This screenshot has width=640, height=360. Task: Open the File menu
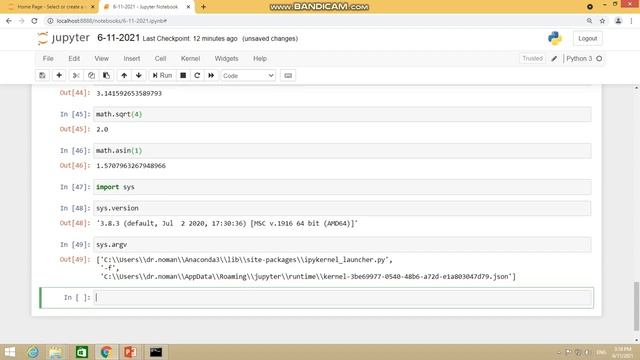48,58
